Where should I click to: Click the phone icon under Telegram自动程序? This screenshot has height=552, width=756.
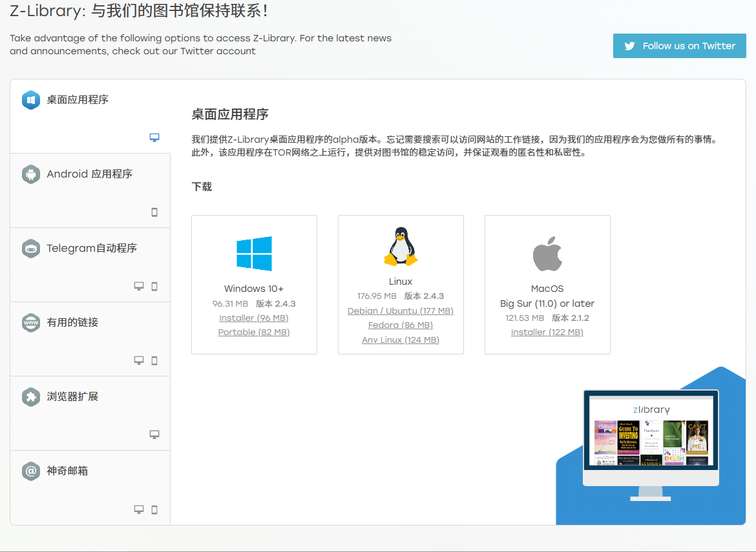154,286
